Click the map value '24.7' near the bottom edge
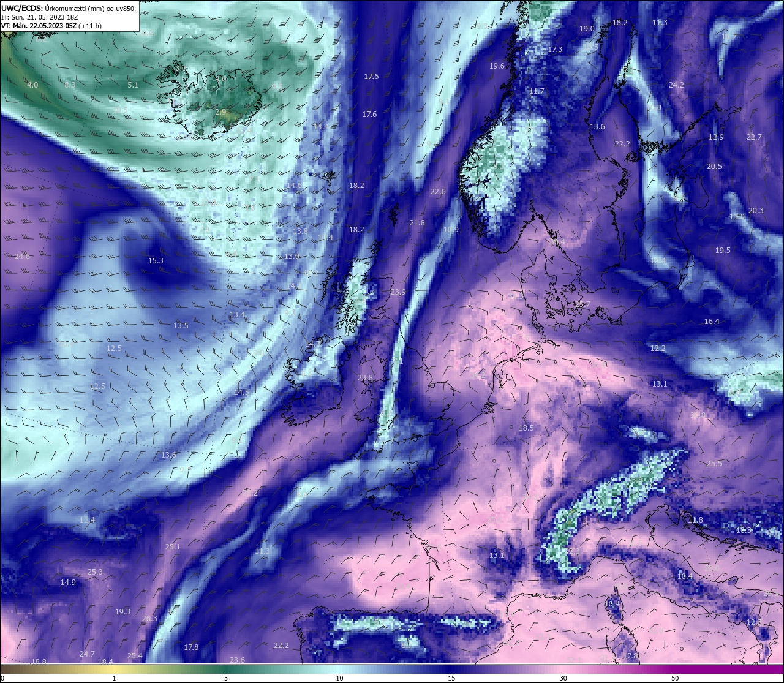This screenshot has width=784, height=683. pos(87,654)
